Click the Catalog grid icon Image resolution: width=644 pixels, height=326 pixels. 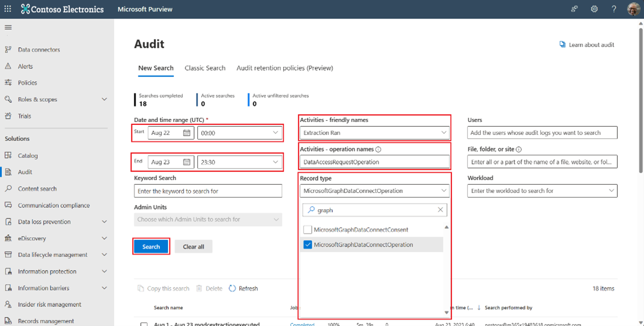(8, 155)
